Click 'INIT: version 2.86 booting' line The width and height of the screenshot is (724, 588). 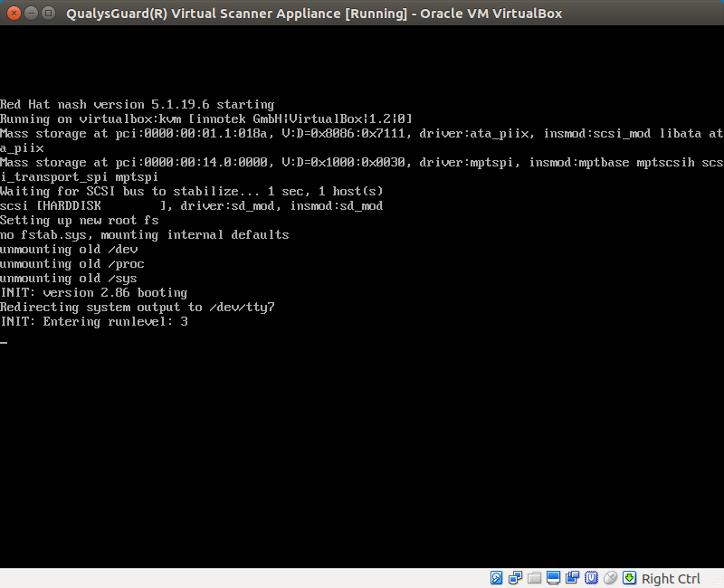click(x=94, y=292)
